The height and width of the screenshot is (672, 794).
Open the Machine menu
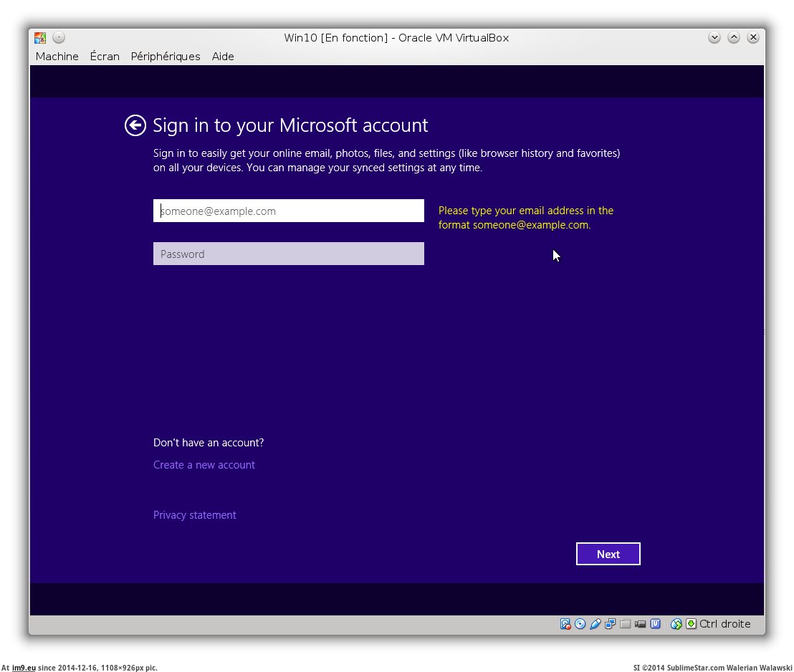tap(57, 57)
